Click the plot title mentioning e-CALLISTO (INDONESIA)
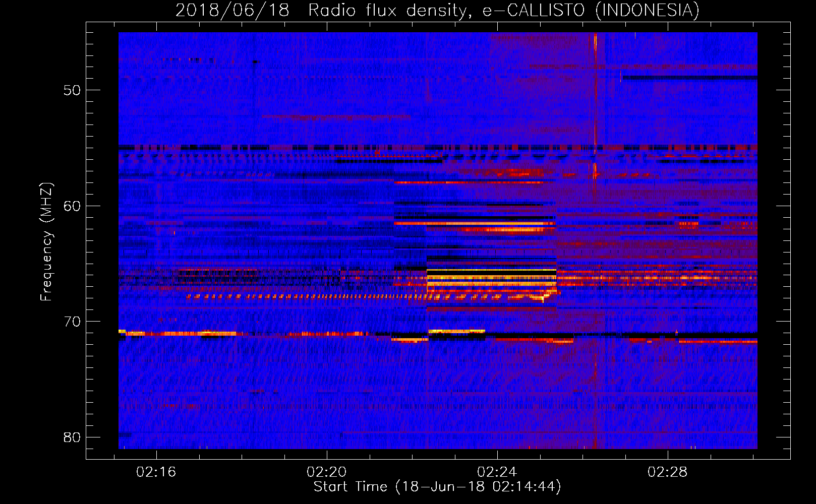The height and width of the screenshot is (504, 816). [437, 10]
